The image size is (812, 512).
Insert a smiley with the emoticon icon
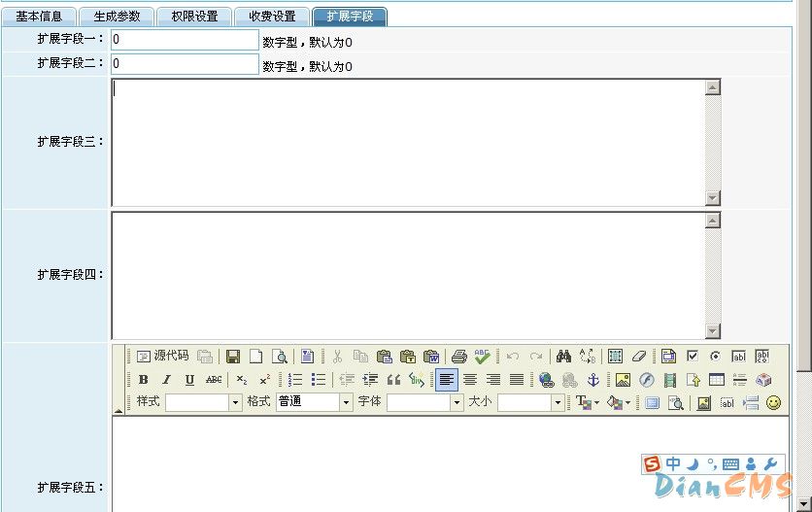(x=773, y=402)
